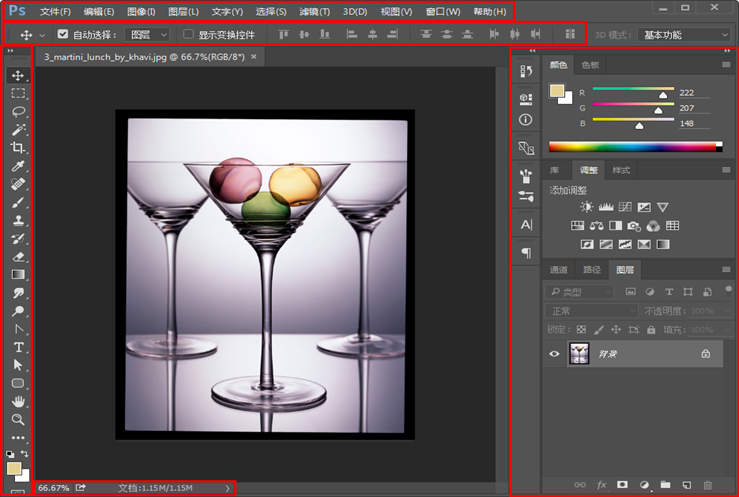Viewport: 739px width, 497px height.
Task: Pick the Eyedropper tool
Action: [18, 166]
